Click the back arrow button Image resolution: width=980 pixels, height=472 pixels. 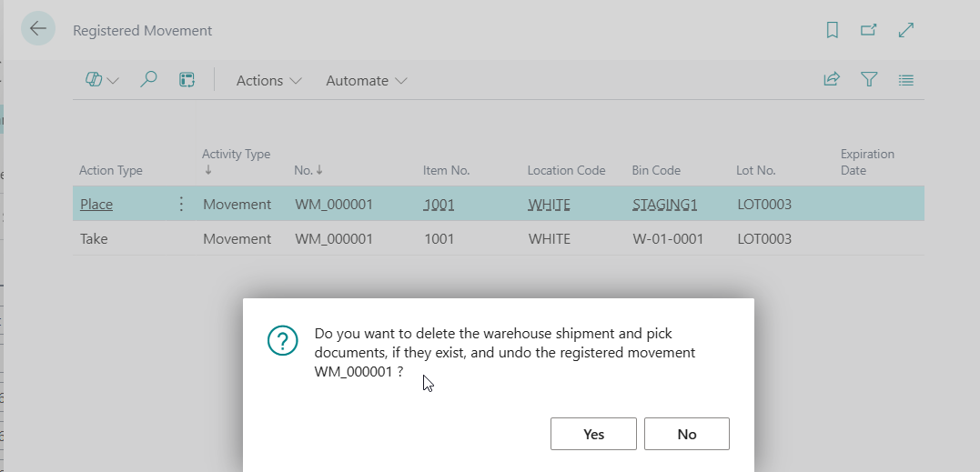[38, 29]
